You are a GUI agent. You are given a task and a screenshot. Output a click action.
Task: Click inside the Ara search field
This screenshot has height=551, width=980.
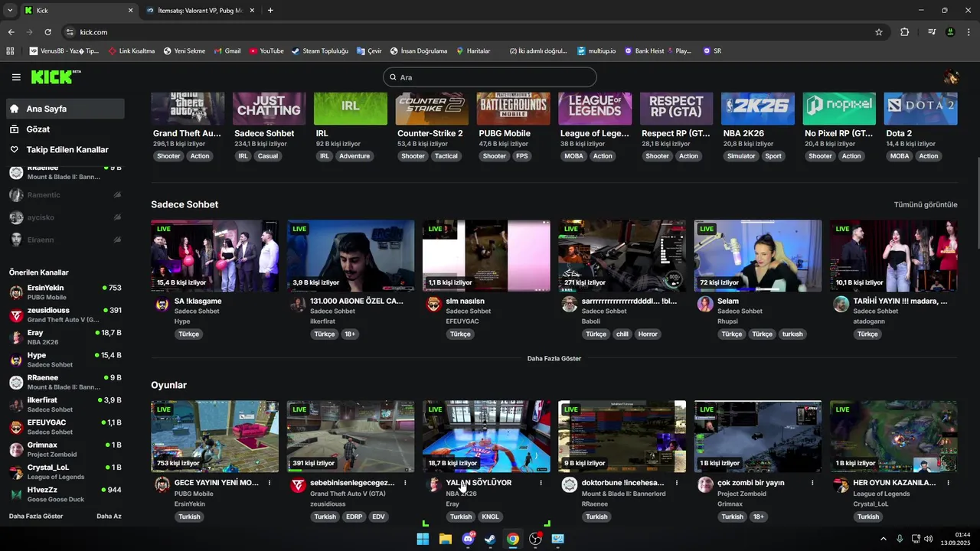pyautogui.click(x=490, y=77)
